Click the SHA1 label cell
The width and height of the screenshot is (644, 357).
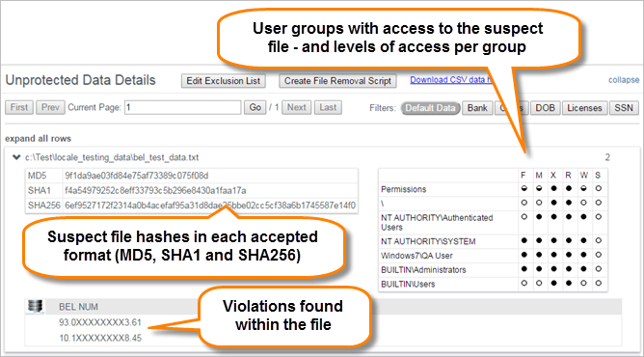(44, 191)
